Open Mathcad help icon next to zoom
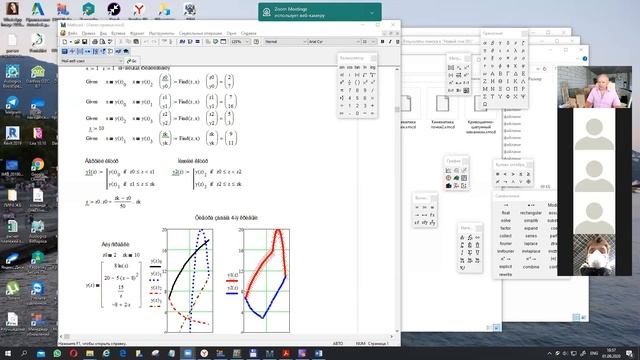The image size is (640, 360). [x=256, y=42]
